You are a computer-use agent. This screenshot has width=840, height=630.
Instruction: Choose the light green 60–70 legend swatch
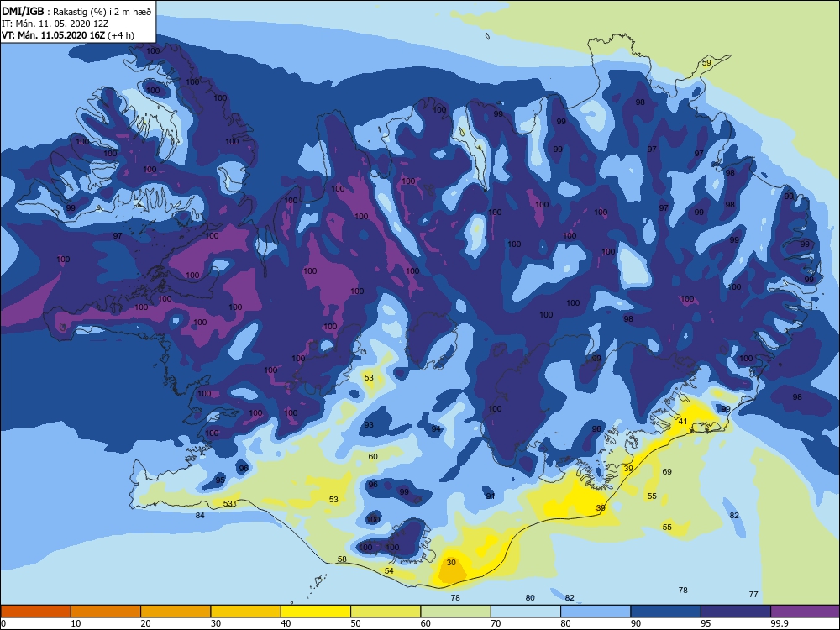point(456,612)
